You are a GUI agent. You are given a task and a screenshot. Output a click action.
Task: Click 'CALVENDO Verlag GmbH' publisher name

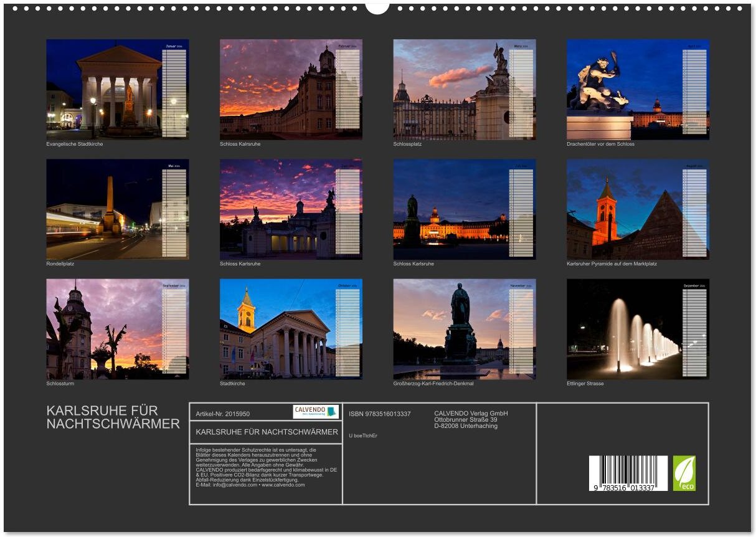471,413
